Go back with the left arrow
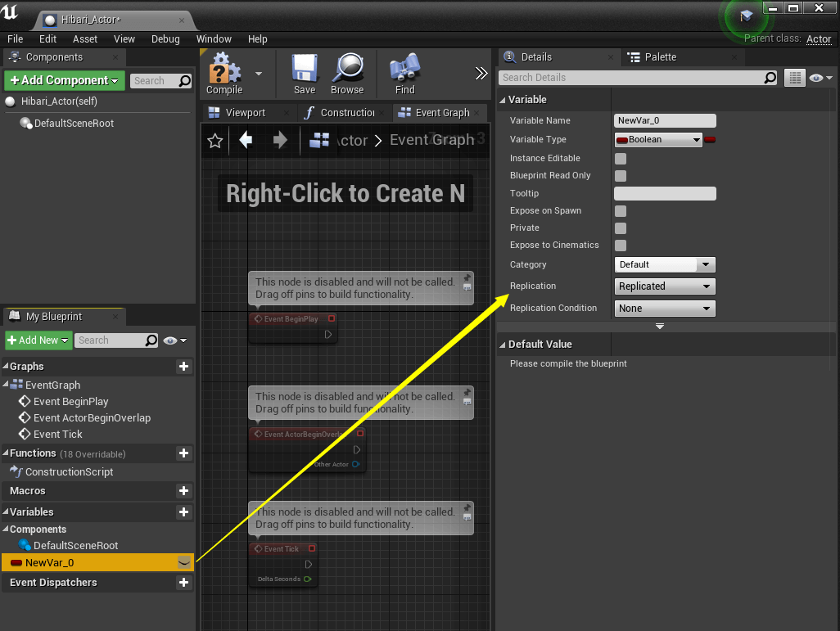840x631 pixels. coord(246,140)
